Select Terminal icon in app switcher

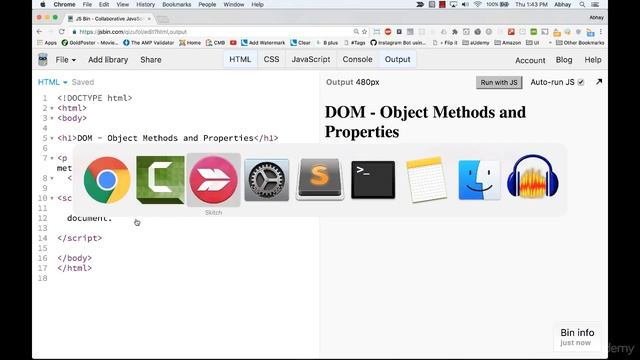[373, 180]
